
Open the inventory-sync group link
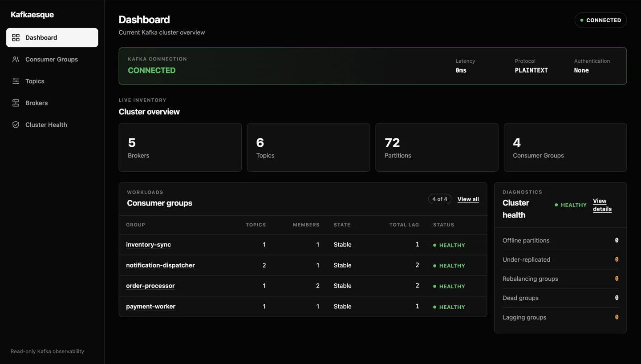[x=148, y=244]
